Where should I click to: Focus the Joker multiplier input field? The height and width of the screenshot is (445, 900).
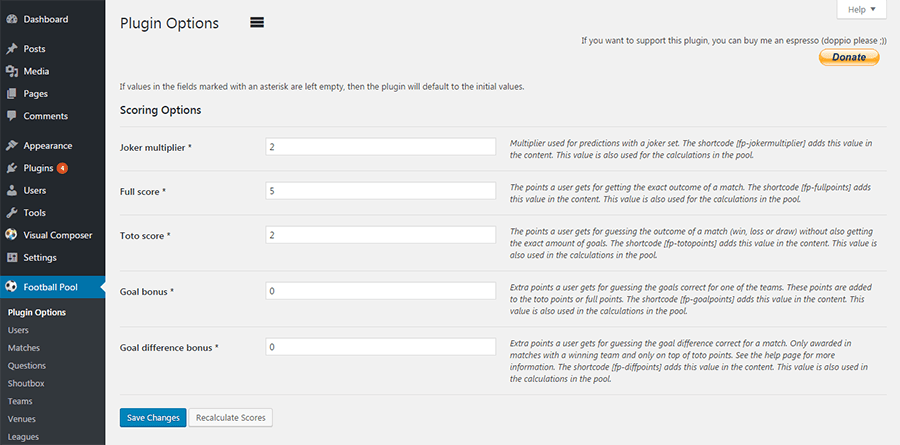point(381,146)
